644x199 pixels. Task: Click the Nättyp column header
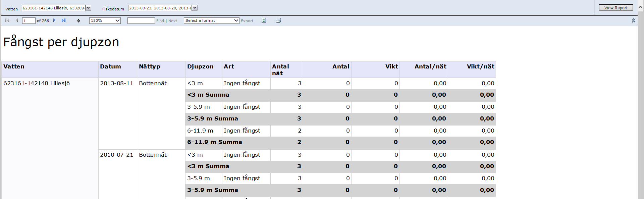coord(161,70)
